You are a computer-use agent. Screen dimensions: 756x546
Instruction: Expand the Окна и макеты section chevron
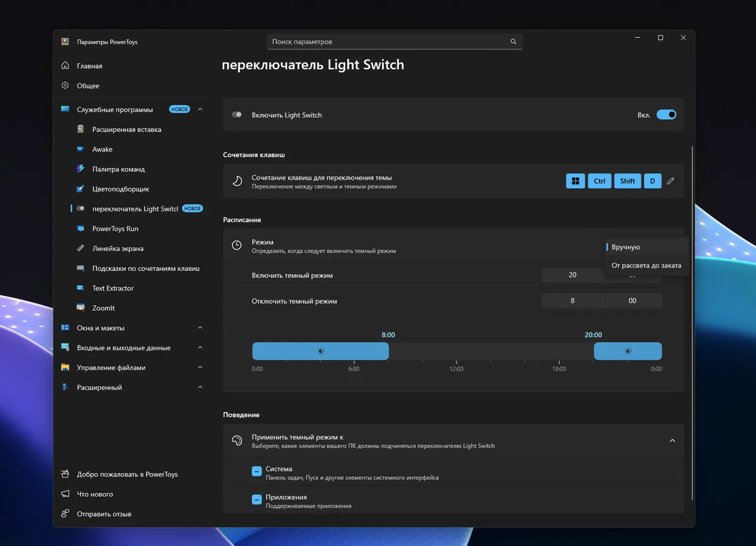tap(200, 328)
